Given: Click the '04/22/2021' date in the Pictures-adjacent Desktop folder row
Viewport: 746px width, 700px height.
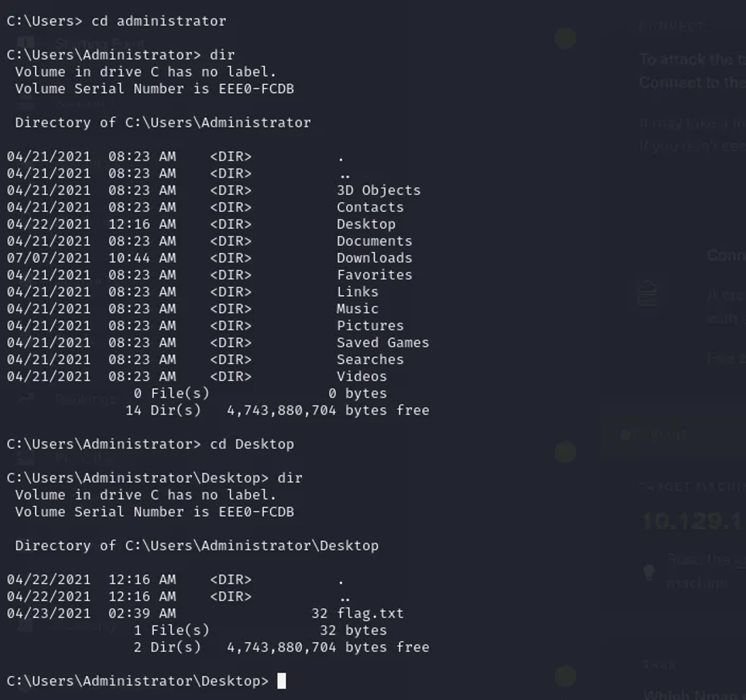Looking at the screenshot, I should click(49, 224).
